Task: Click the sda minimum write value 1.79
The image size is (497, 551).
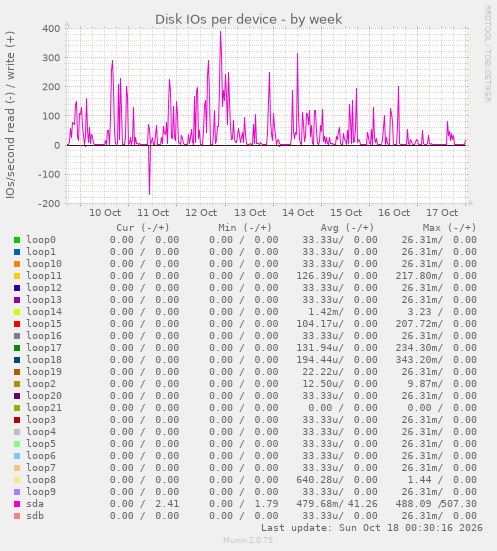Action: point(266,504)
